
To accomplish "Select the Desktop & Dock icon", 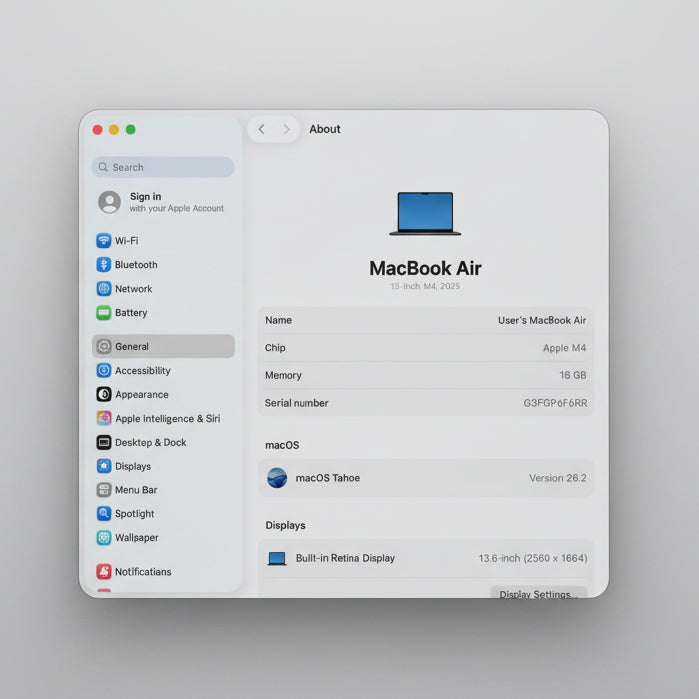I will pyautogui.click(x=103, y=443).
